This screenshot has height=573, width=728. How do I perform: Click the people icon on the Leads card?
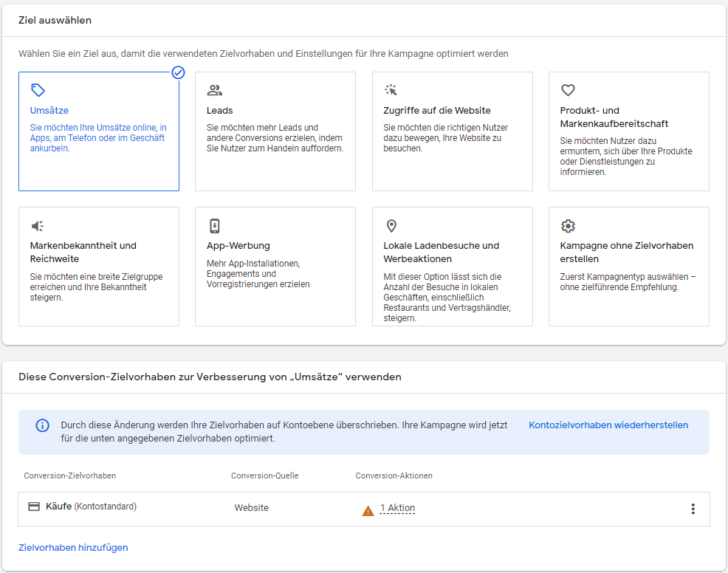pyautogui.click(x=215, y=90)
